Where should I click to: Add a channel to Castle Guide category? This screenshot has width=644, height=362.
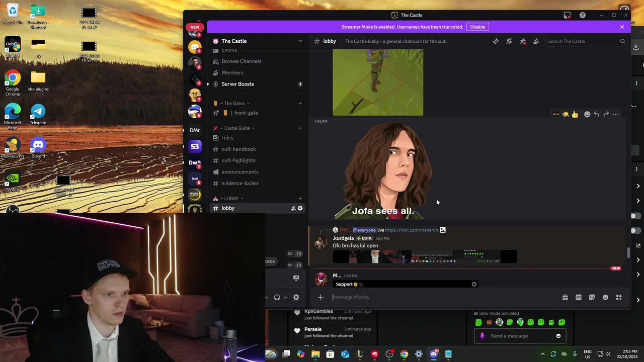[x=300, y=128]
